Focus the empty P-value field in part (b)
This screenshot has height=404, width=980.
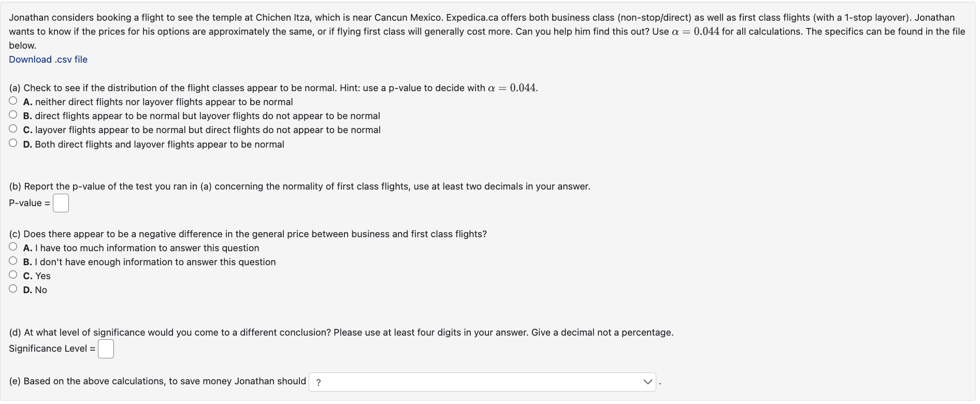pyautogui.click(x=61, y=203)
